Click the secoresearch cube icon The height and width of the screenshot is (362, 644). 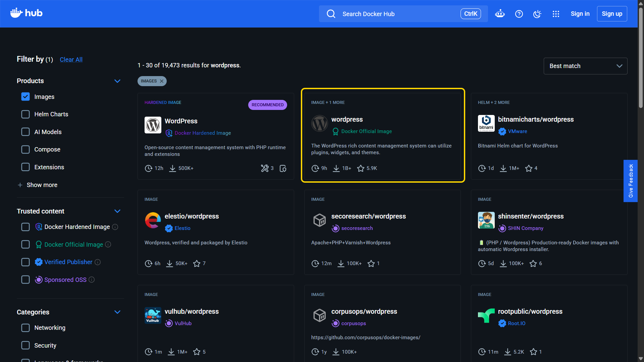click(320, 220)
